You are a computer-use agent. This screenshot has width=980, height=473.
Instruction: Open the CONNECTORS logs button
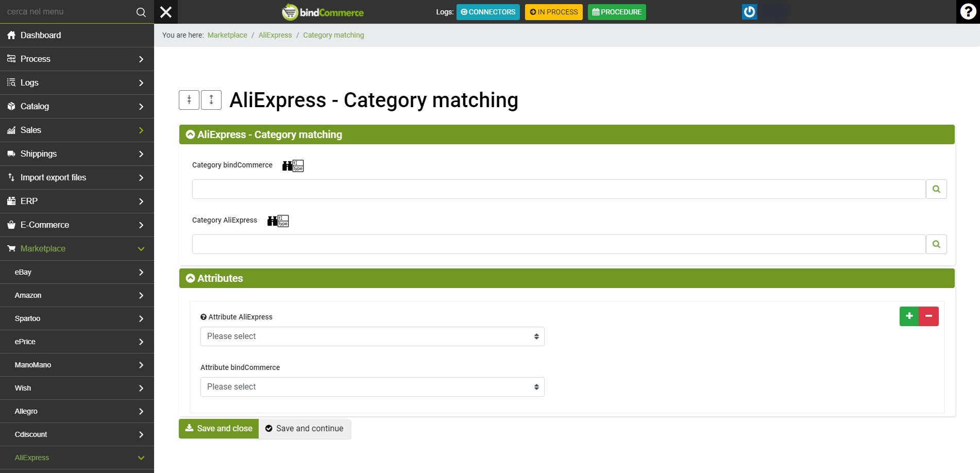pos(488,12)
